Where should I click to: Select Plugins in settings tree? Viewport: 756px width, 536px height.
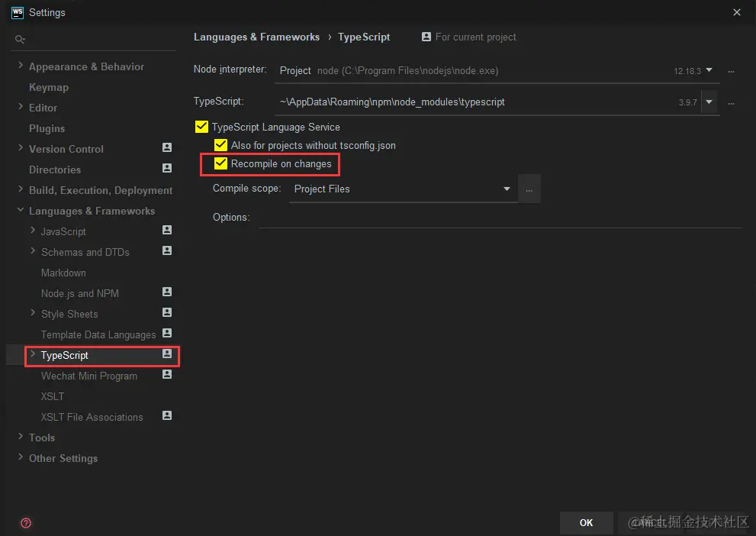(47, 128)
